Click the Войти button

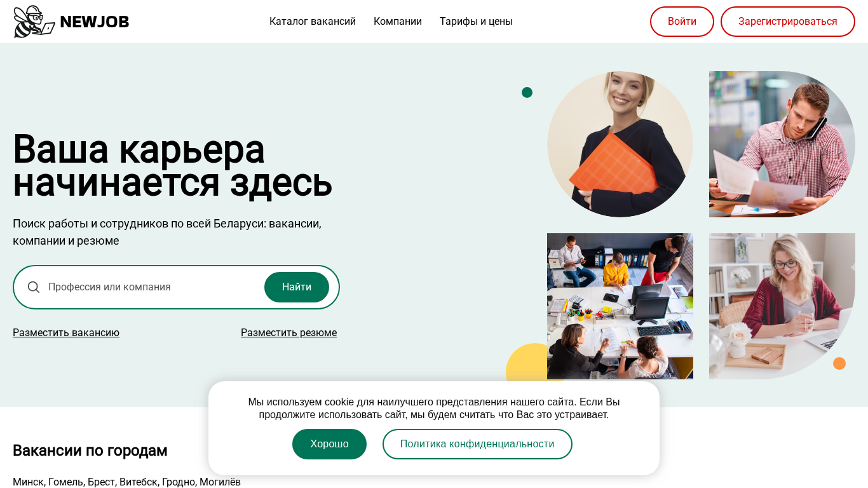[682, 22]
